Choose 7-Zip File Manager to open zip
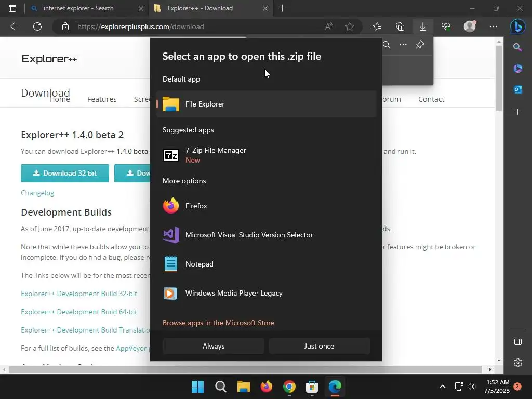 267,155
